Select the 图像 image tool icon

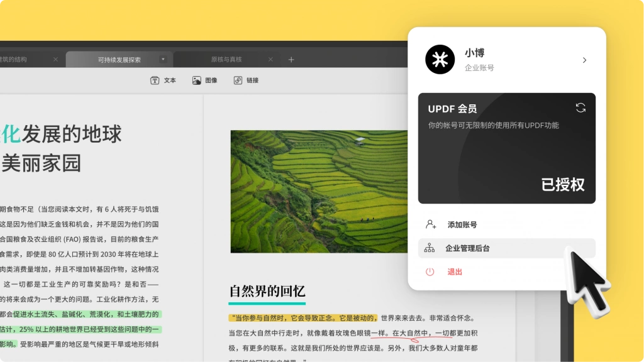click(x=197, y=80)
